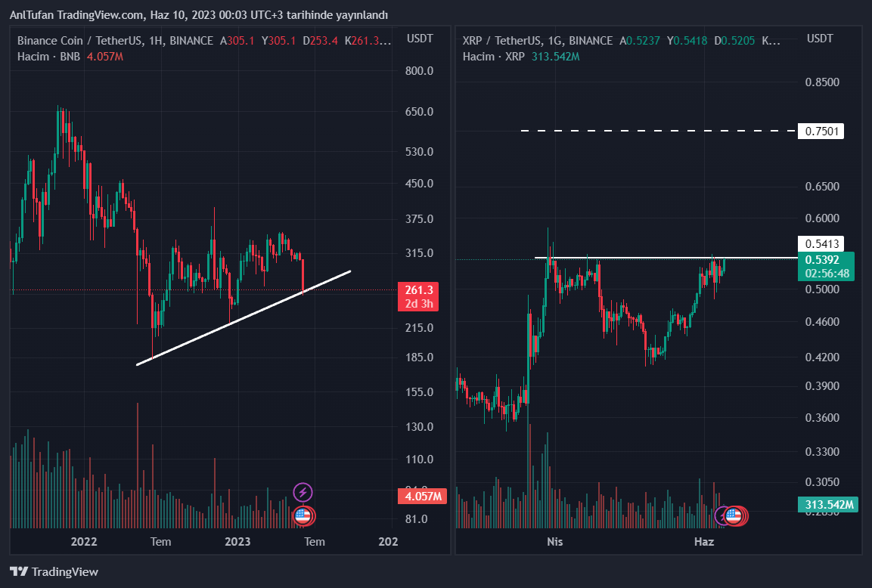The image size is (872, 588).
Task: Open the USDT currency selector on BNB chart
Action: (x=419, y=39)
